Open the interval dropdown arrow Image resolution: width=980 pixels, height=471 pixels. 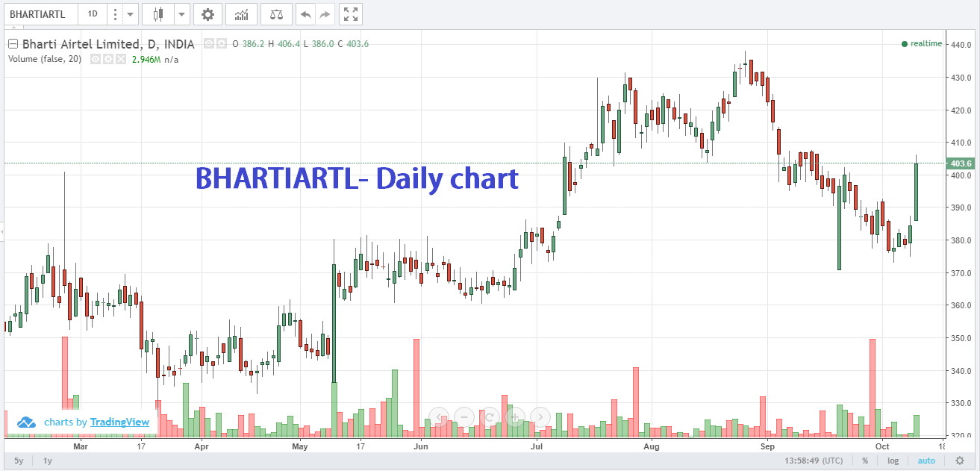131,13
